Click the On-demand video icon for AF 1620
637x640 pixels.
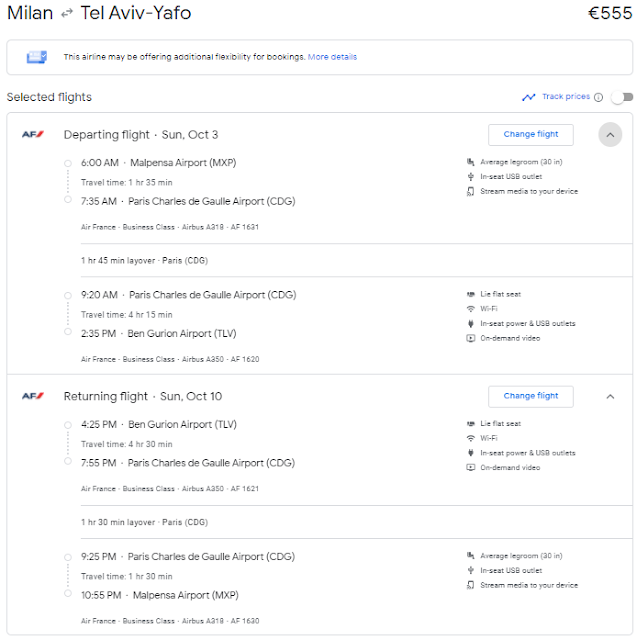pyautogui.click(x=471, y=338)
